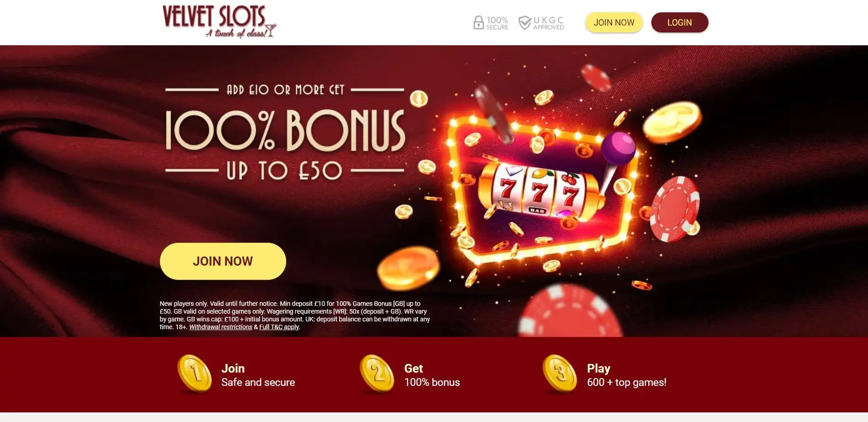Click the Up To £50 banner text
Screen dimensions: 868x422
tap(284, 171)
